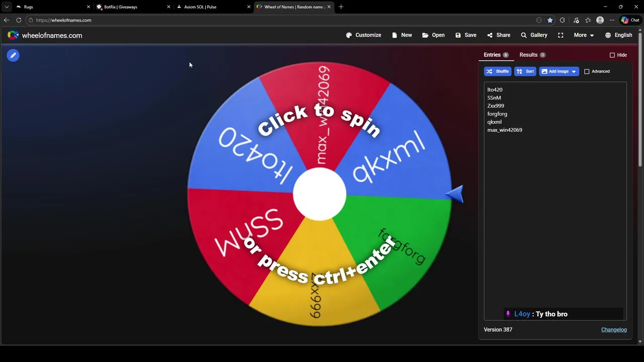
Task: Click entry forgforg in the list
Action: tap(497, 114)
